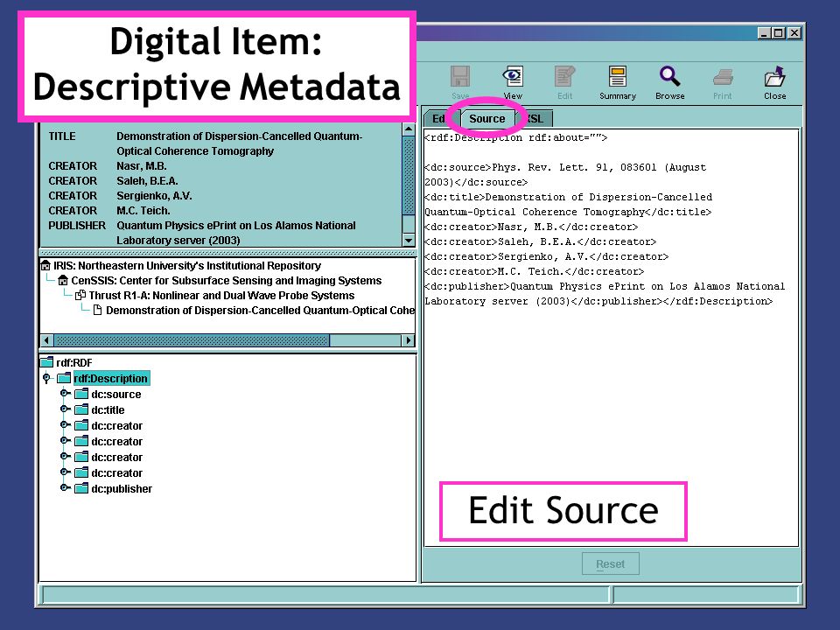This screenshot has width=840, height=630.
Task: Expand the dc:publisher node
Action: pyautogui.click(x=65, y=488)
